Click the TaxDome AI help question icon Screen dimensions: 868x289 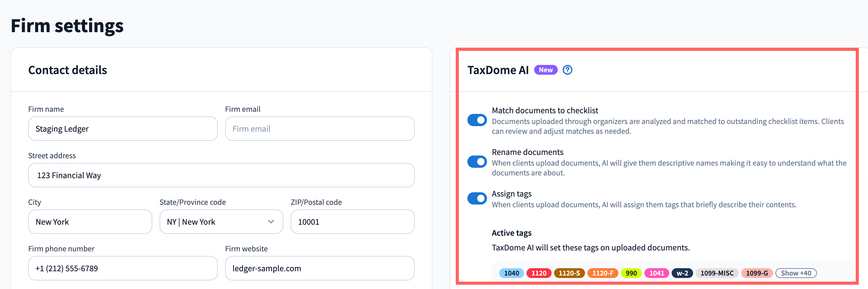click(x=568, y=70)
